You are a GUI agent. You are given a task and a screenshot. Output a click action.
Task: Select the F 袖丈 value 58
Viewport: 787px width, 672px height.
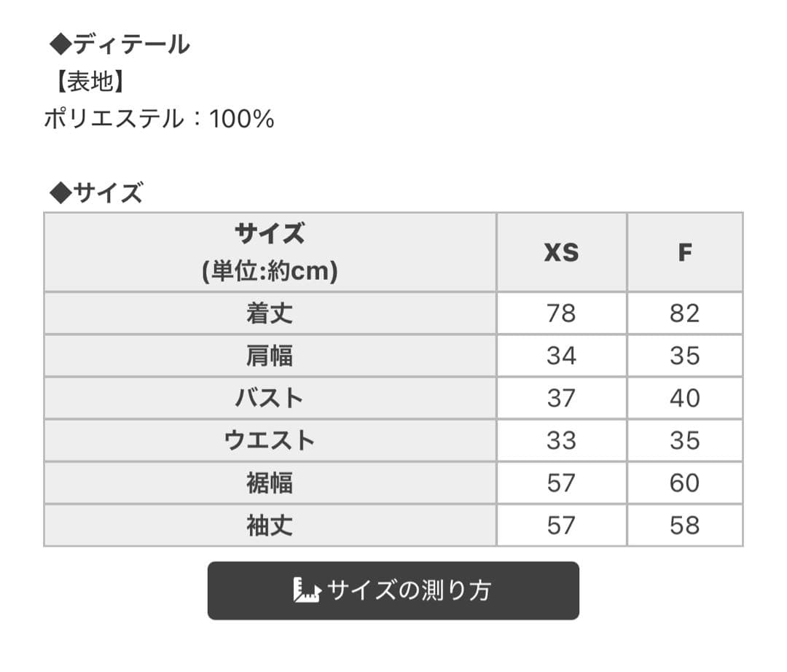(684, 525)
